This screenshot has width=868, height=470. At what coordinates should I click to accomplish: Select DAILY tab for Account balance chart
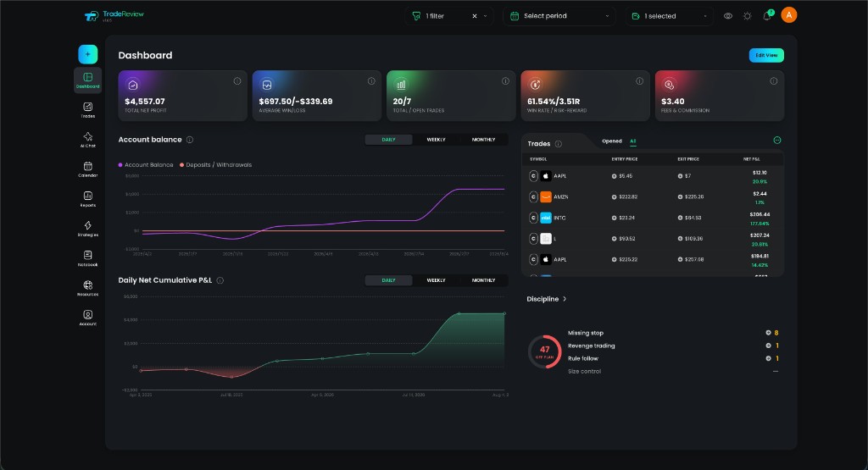click(388, 140)
